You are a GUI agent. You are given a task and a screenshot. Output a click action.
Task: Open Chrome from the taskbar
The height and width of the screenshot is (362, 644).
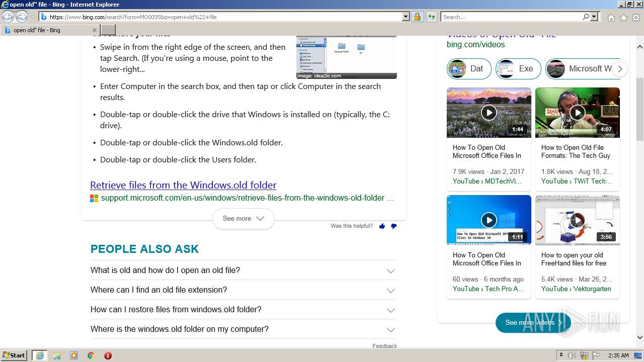pos(91,355)
